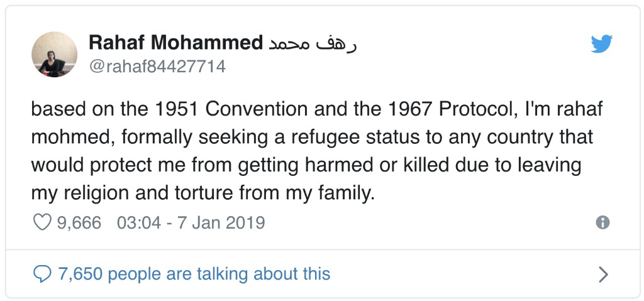Click the 9,666 likes count
This screenshot has width=644, height=301.
79,223
